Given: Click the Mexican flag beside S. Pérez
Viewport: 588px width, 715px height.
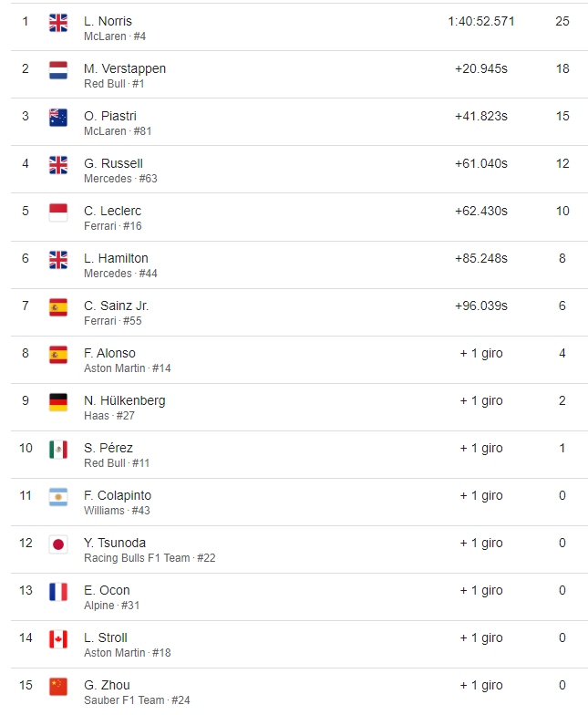Looking at the screenshot, I should pyautogui.click(x=58, y=450).
